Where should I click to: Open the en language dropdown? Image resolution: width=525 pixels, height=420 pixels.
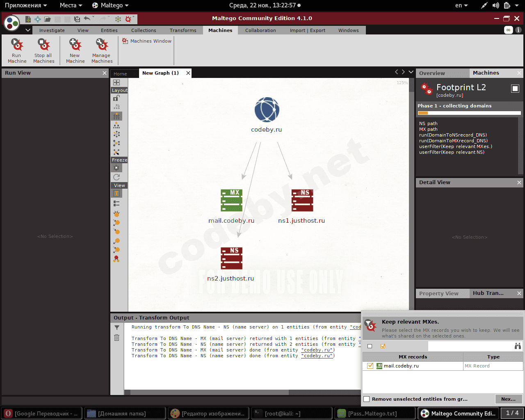click(461, 5)
